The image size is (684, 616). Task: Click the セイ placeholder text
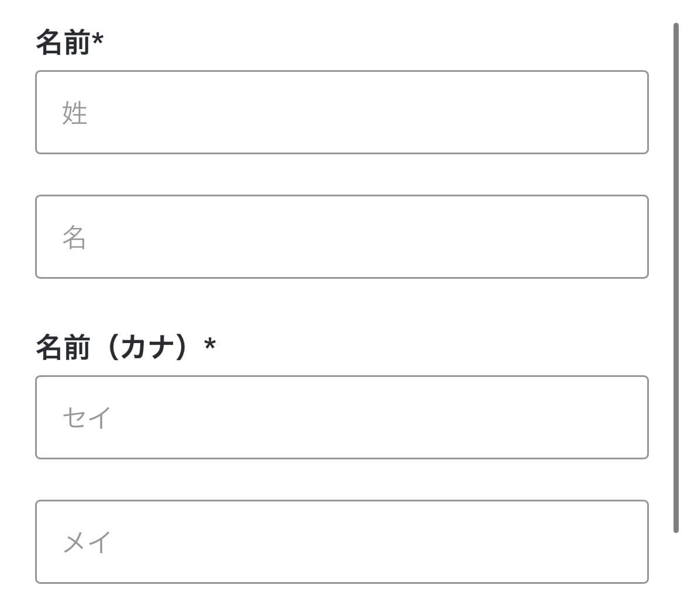coord(87,418)
